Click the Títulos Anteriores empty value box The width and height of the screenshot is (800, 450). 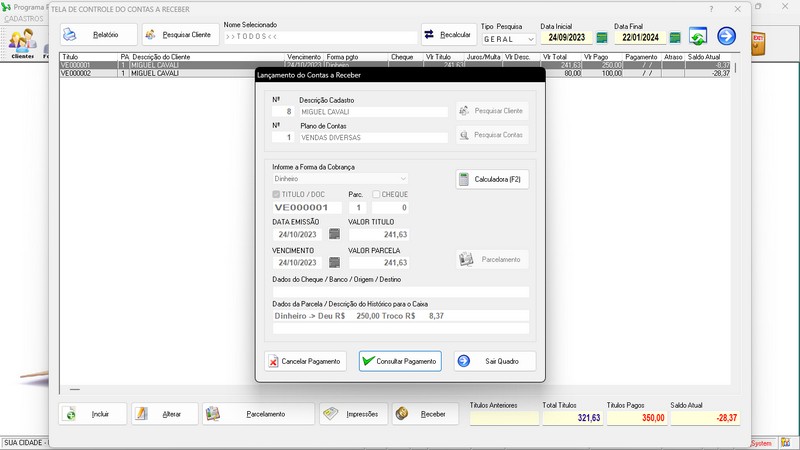click(x=504, y=418)
